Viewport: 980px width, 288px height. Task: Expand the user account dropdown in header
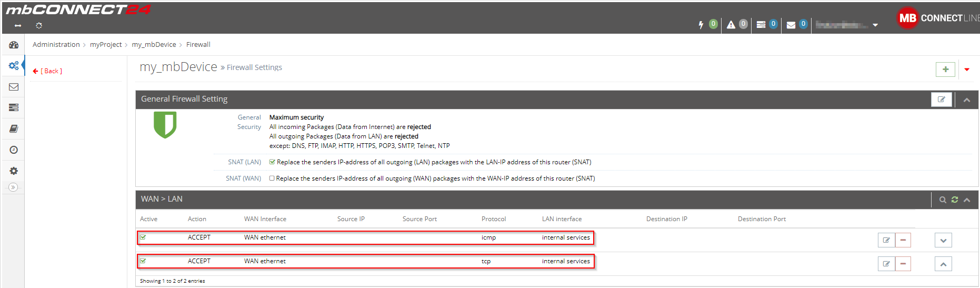(x=875, y=25)
